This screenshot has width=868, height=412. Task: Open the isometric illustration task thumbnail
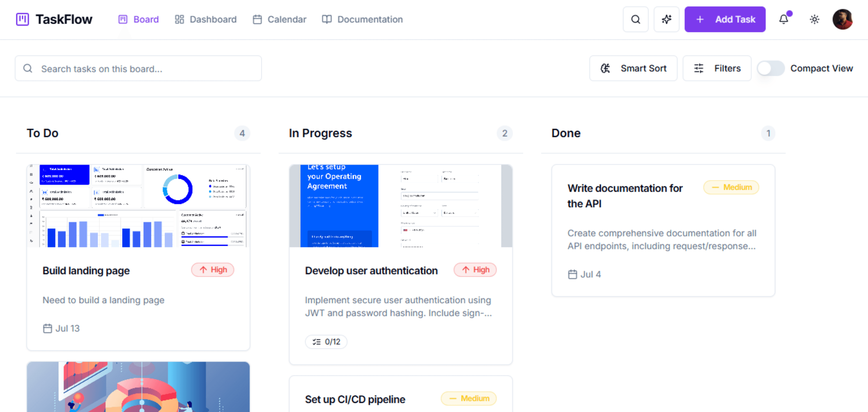tap(138, 387)
